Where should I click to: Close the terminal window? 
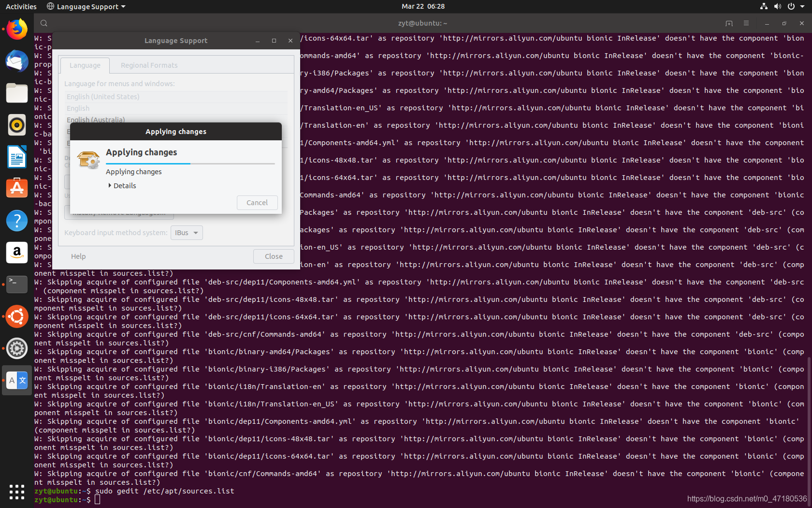pyautogui.click(x=802, y=23)
